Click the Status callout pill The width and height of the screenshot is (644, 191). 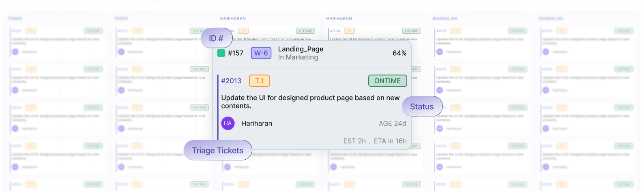tap(422, 106)
